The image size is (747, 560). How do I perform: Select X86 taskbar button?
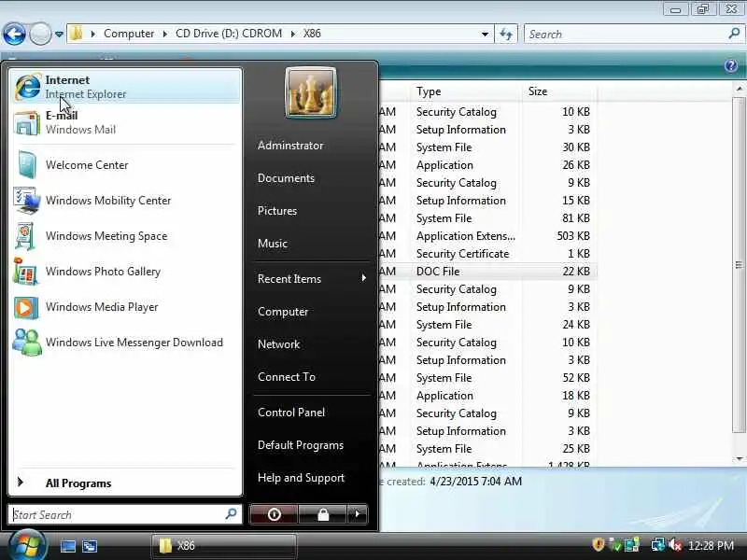point(224,546)
